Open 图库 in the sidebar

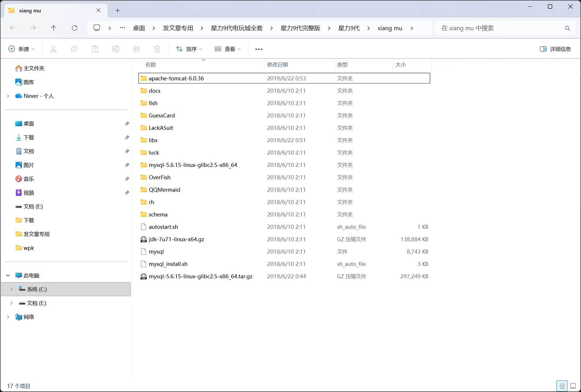(x=25, y=82)
